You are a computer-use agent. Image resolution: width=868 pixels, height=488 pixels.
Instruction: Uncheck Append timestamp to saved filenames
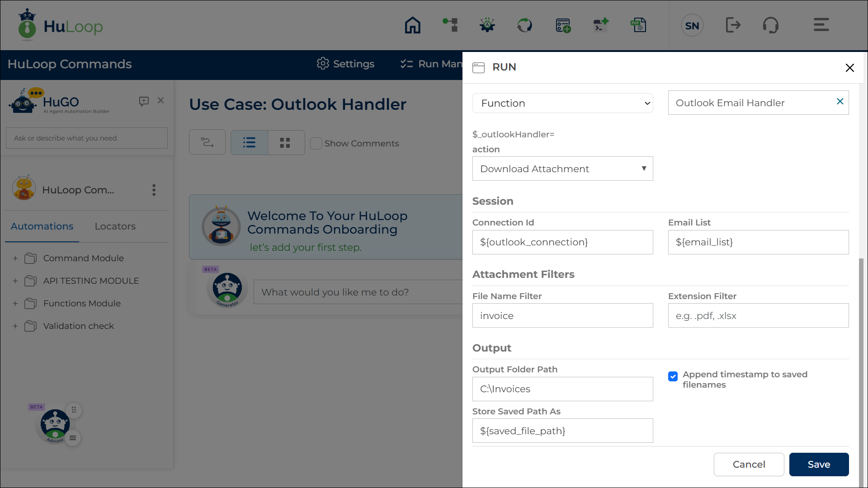click(x=673, y=376)
